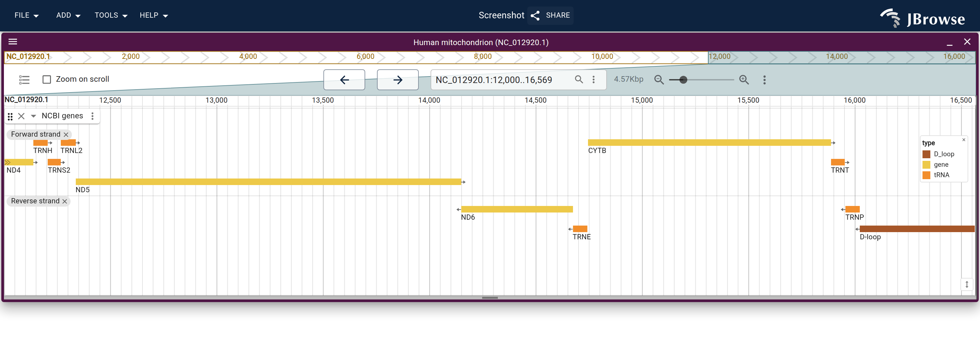Image resolution: width=980 pixels, height=340 pixels.
Task: Expand the NCBI genes track dropdown arrow
Action: pos(33,116)
